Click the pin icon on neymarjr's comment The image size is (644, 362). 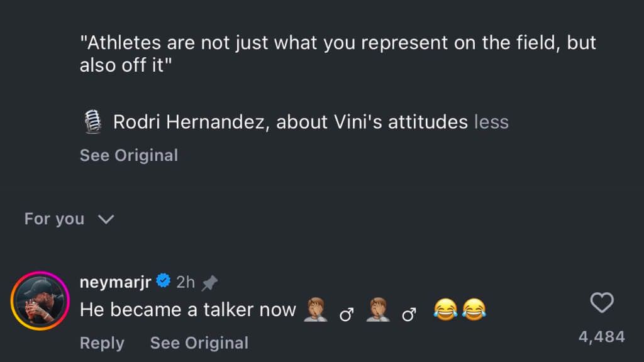click(209, 283)
